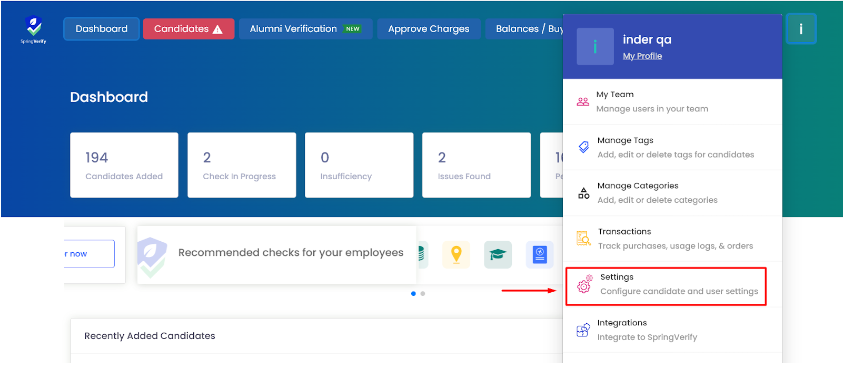Click the Transactions search document icon
The height and width of the screenshot is (367, 855).
point(583,238)
